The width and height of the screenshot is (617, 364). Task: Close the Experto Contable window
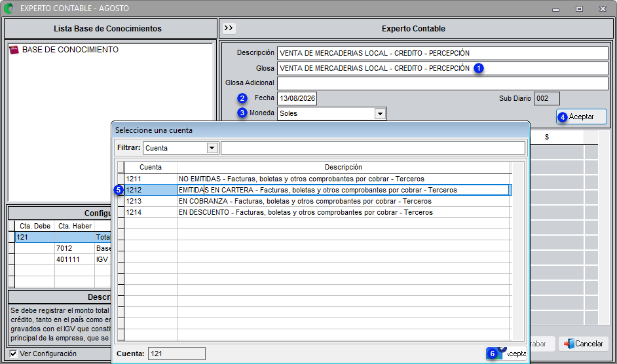pos(603,9)
